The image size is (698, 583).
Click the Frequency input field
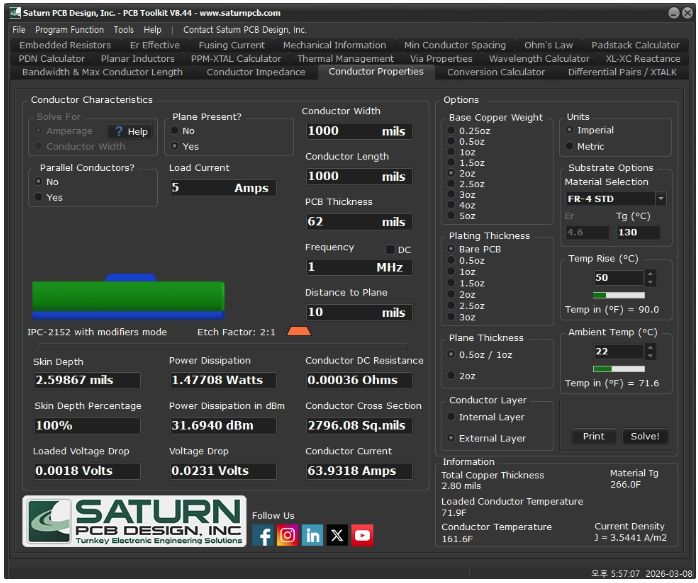[x=358, y=267]
